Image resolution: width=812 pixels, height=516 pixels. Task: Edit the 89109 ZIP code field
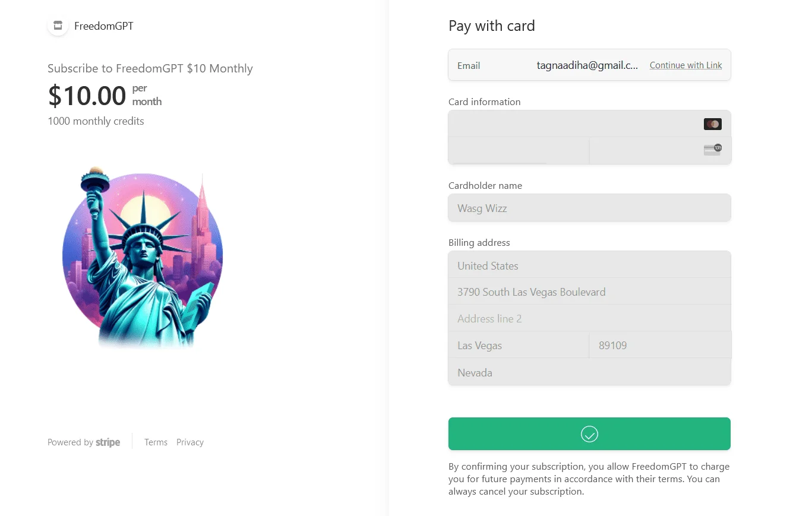click(x=660, y=345)
